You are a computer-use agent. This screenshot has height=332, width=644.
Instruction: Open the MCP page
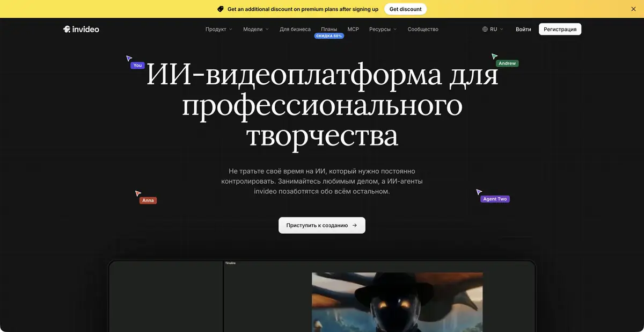[353, 29]
